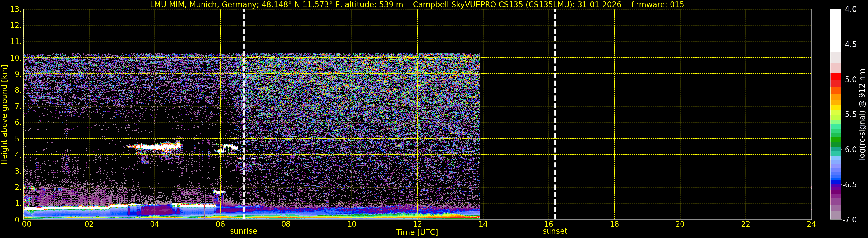Viewport: 868px width, 238px height.
Task: Click the "06" time axis tick label
Action: 220,224
